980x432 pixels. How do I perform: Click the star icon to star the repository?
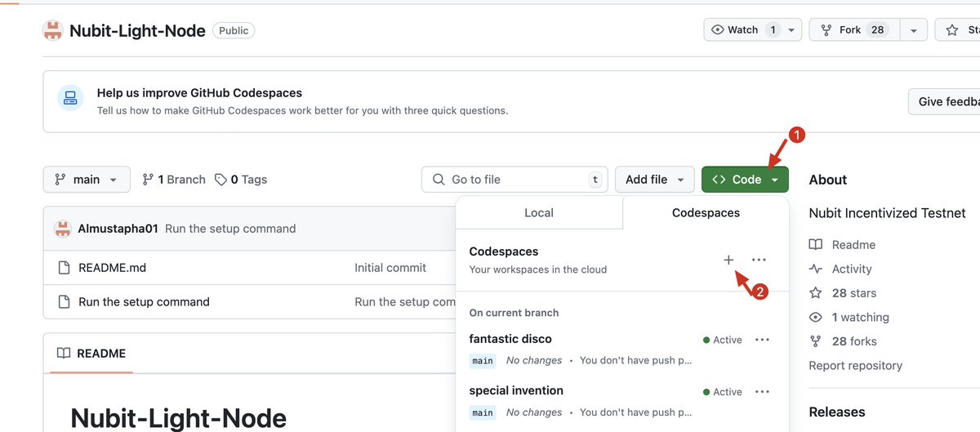click(x=951, y=30)
